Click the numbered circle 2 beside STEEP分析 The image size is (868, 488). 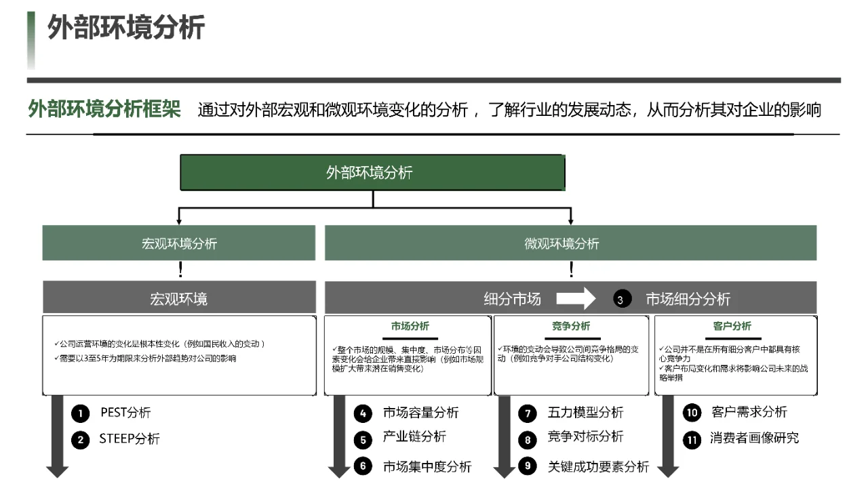tap(80, 439)
